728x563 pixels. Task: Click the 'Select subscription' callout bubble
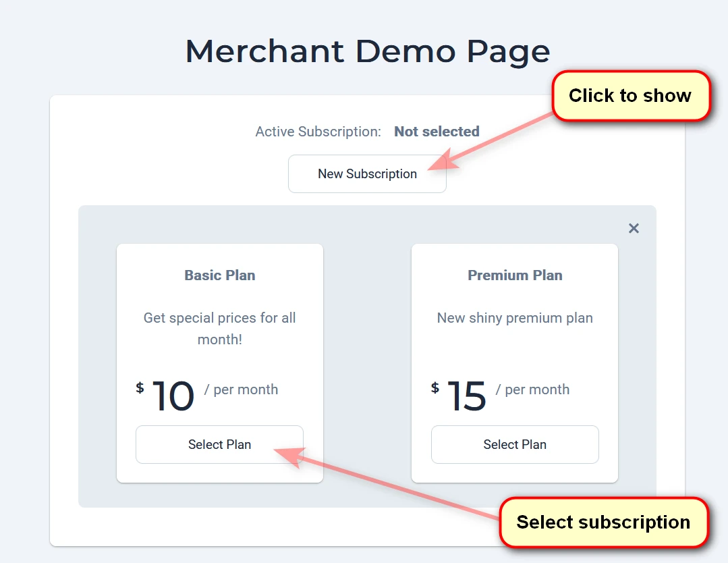(603, 522)
